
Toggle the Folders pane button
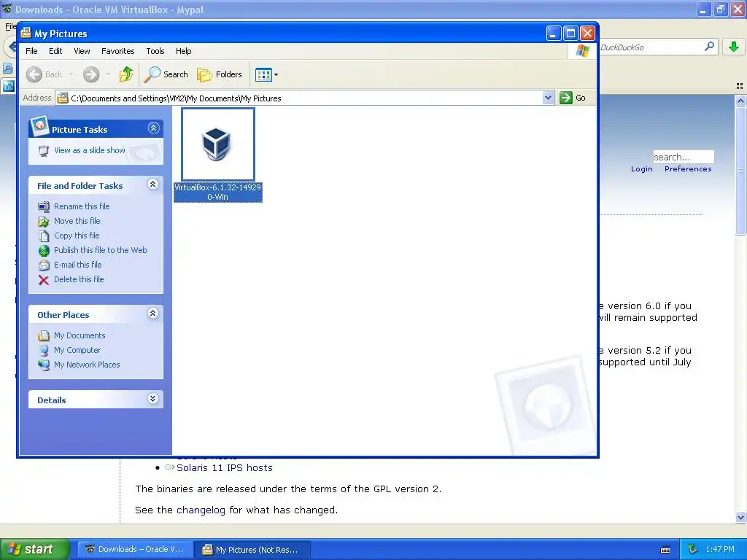tap(220, 74)
